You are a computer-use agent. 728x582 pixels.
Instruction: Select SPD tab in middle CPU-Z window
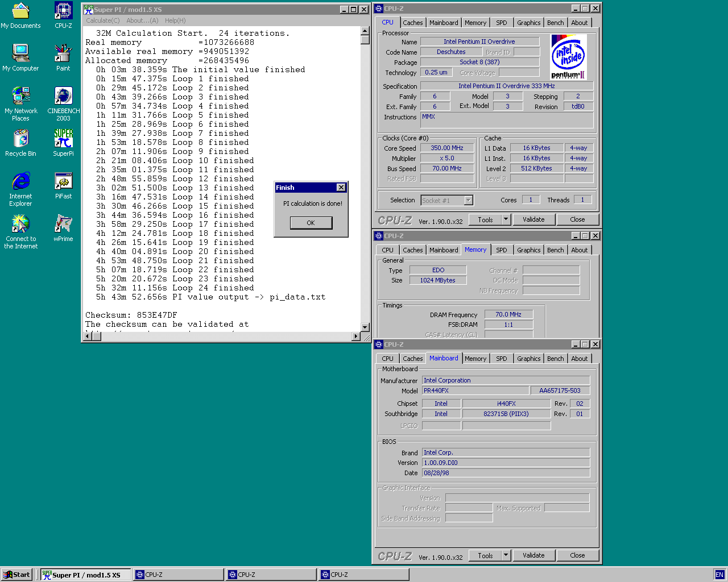point(501,250)
